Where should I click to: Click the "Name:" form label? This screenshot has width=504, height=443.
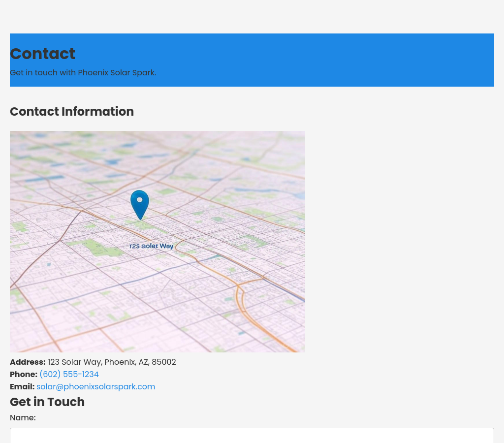[23, 418]
